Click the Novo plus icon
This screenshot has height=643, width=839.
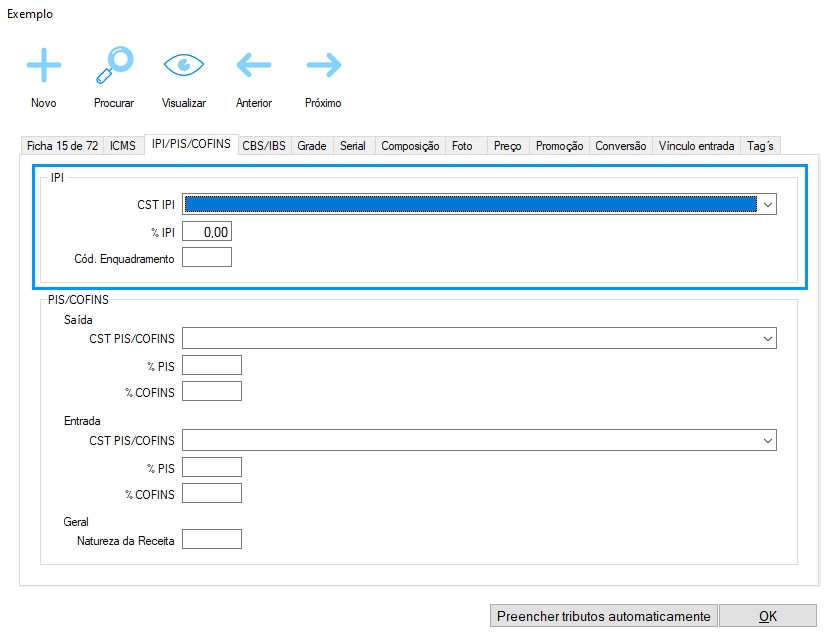click(43, 67)
